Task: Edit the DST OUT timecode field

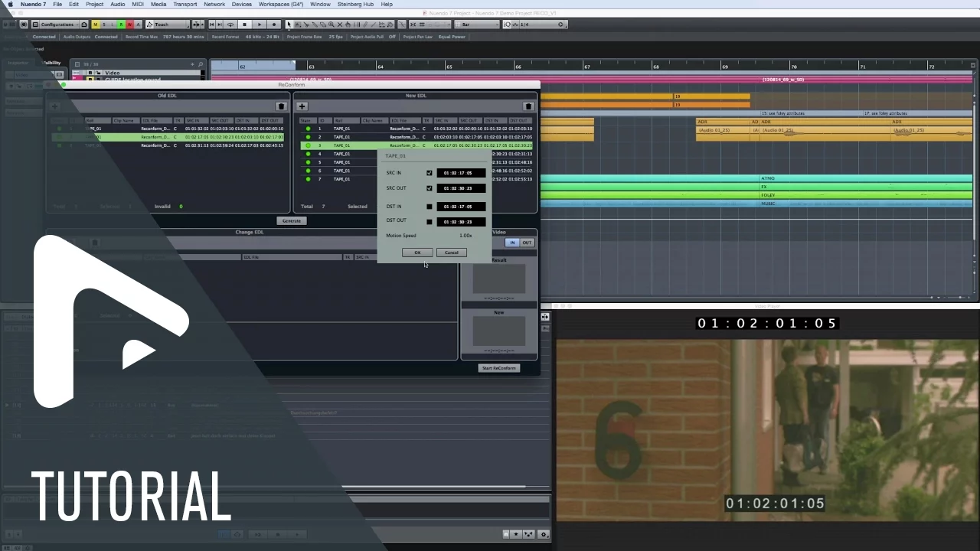Action: (x=461, y=222)
